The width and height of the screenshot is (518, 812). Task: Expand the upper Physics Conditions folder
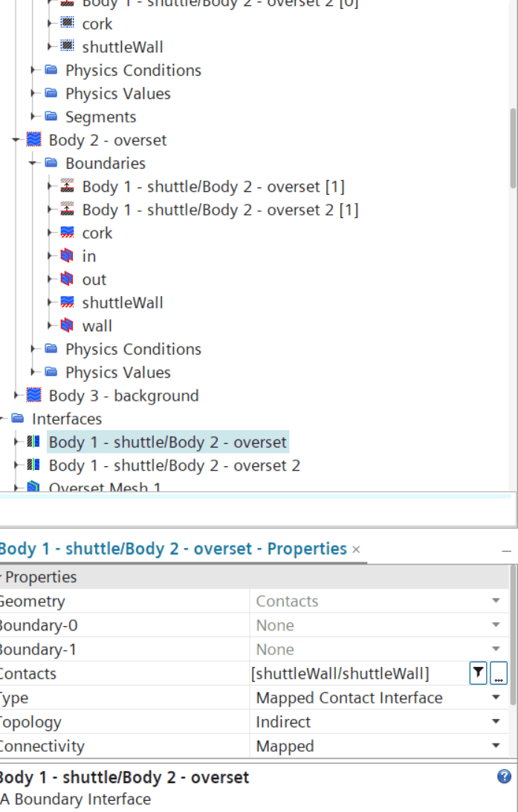[x=33, y=70]
